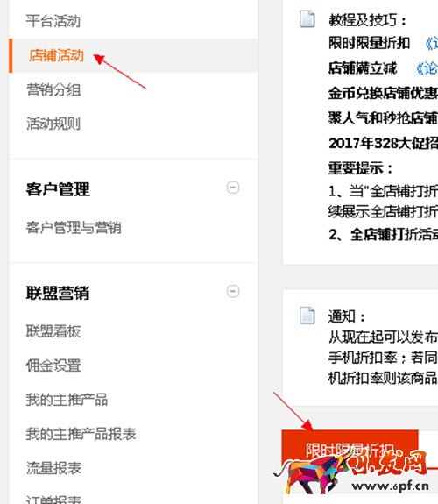Click 金币兑换店铺优惠 tutorial text

tap(383, 93)
